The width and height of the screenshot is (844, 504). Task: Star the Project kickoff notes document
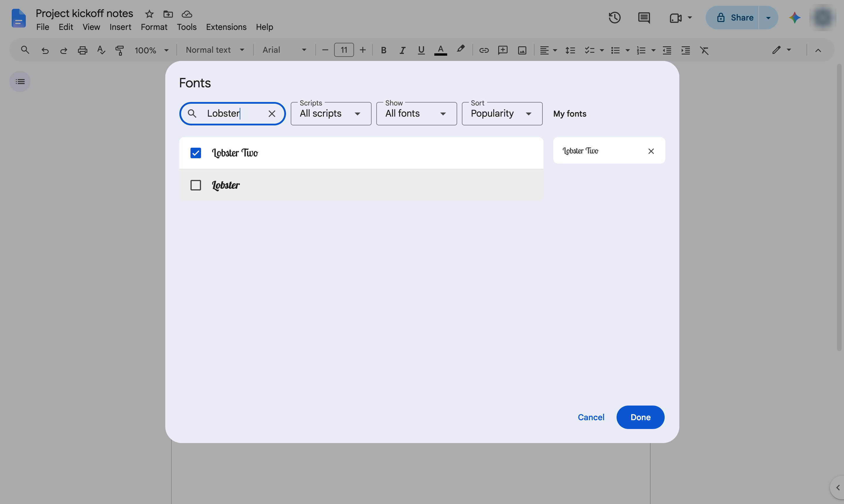pyautogui.click(x=149, y=14)
